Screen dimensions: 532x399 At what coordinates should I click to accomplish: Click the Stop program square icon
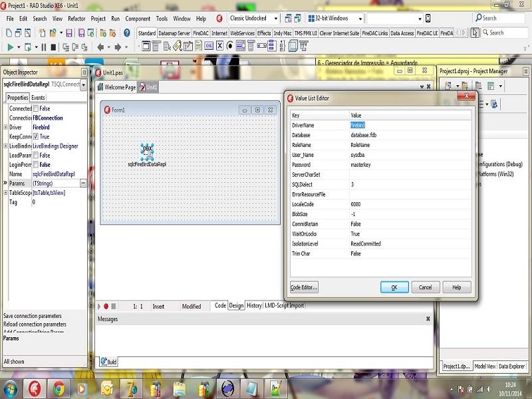coord(53,47)
